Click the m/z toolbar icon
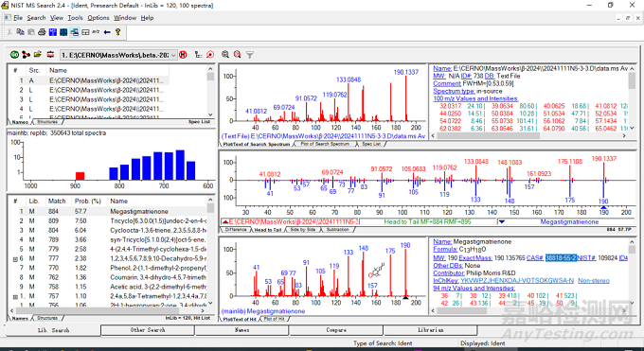Viewport: 644px width, 351px height. click(96, 32)
